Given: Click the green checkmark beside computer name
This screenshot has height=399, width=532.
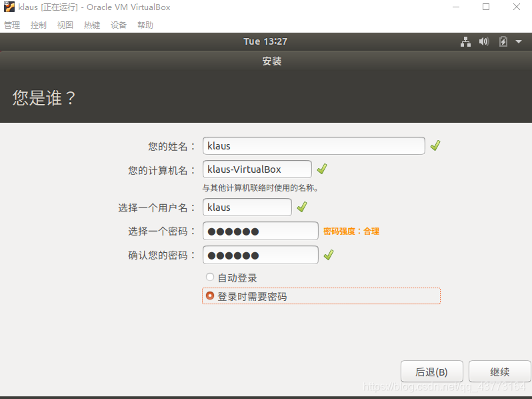Looking at the screenshot, I should point(322,169).
